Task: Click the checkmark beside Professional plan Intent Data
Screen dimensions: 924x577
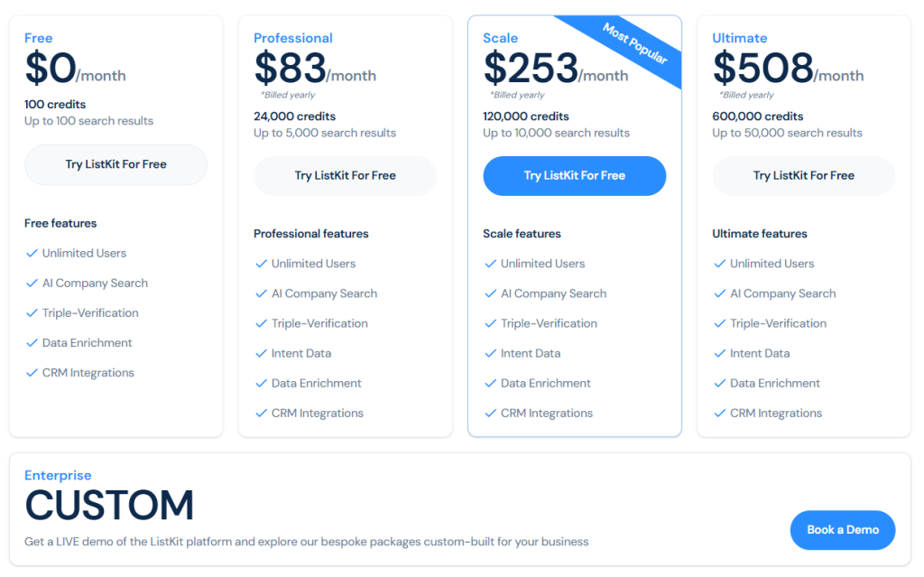Action: [x=261, y=354]
